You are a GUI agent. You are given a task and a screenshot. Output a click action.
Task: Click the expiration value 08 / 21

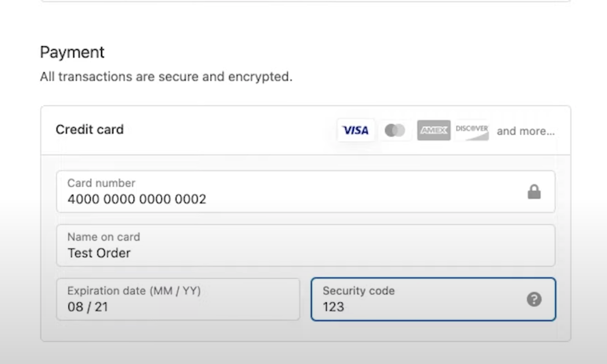click(87, 307)
